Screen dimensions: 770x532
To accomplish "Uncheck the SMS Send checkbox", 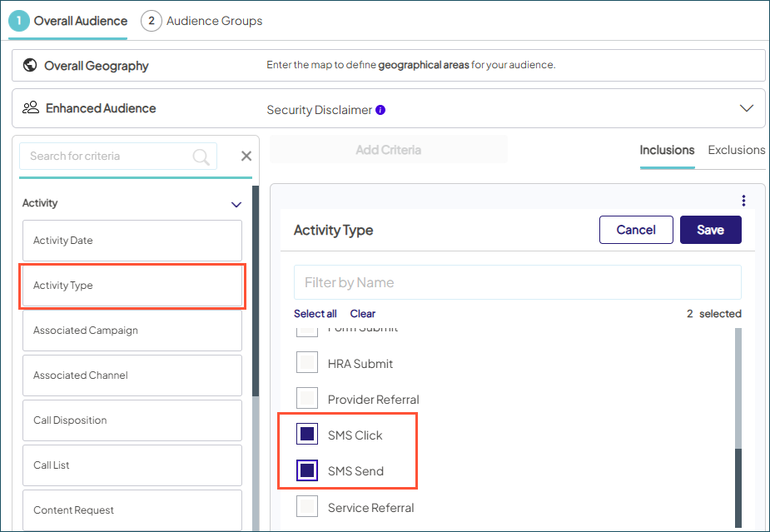I will click(307, 470).
